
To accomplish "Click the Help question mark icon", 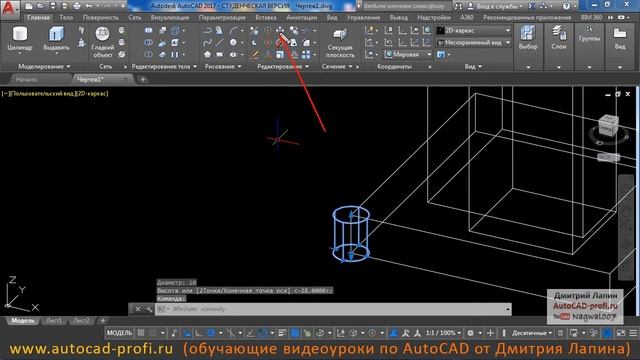I will point(566,6).
